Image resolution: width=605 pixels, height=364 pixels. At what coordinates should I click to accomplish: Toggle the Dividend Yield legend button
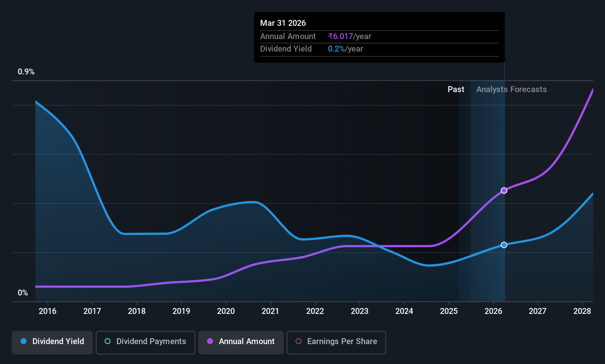pyautogui.click(x=52, y=343)
